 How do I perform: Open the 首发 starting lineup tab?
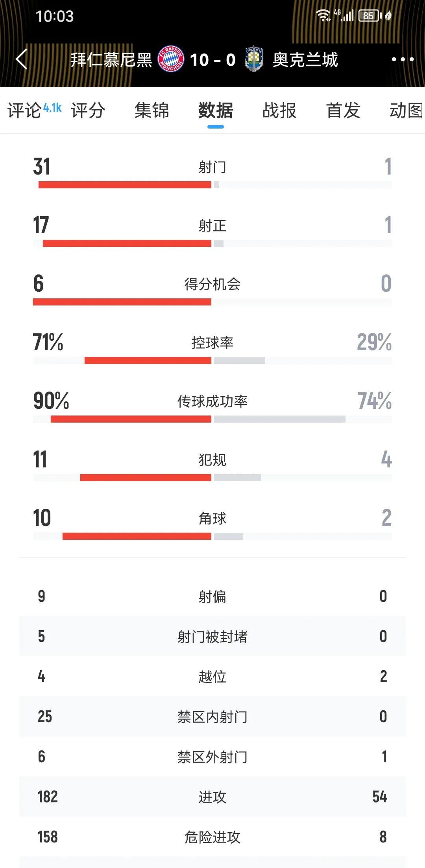(343, 110)
